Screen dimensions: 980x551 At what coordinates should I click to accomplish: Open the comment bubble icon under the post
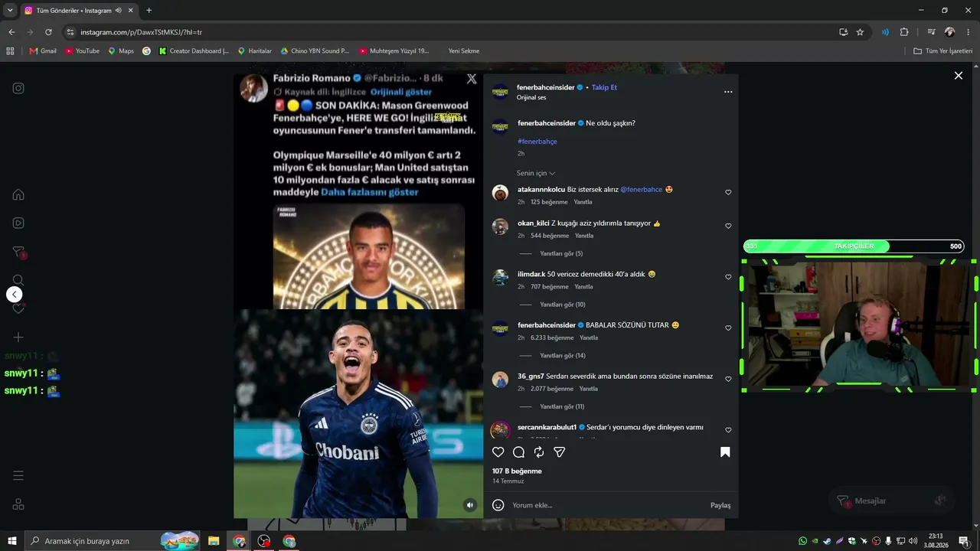[x=518, y=452]
